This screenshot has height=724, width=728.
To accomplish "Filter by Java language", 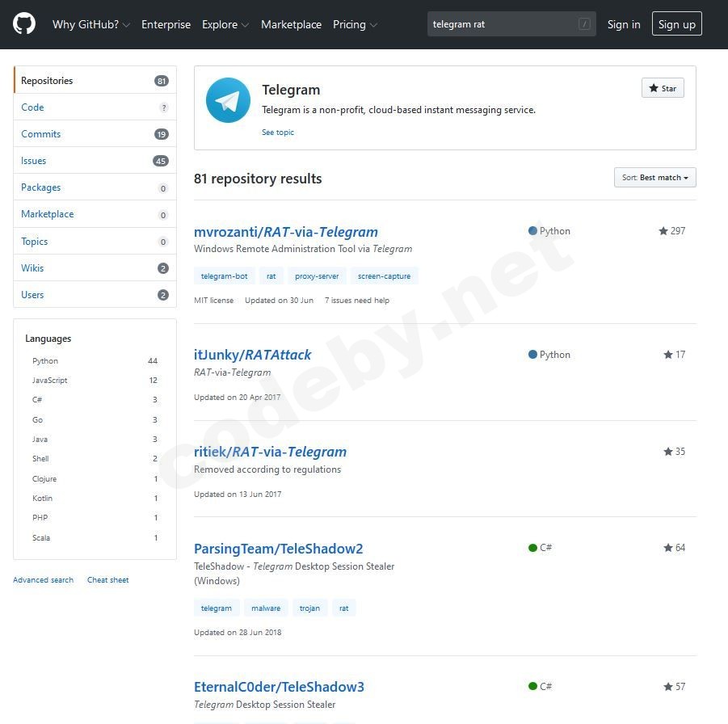I will point(95,440).
